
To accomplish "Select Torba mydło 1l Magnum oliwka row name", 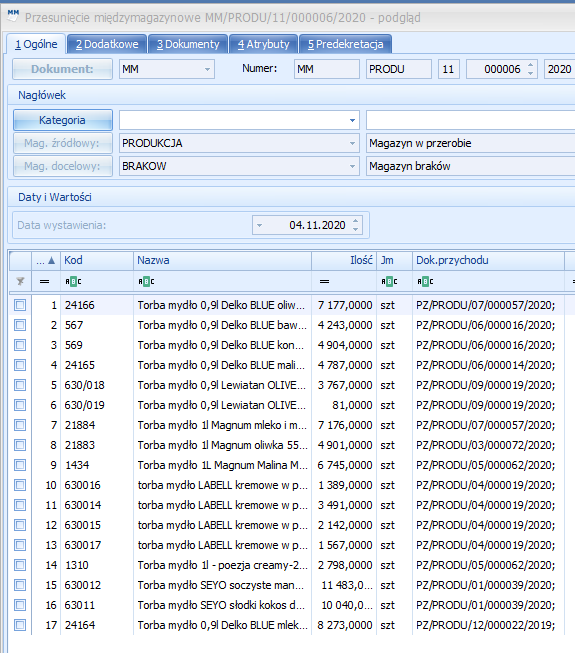I will [222, 445].
